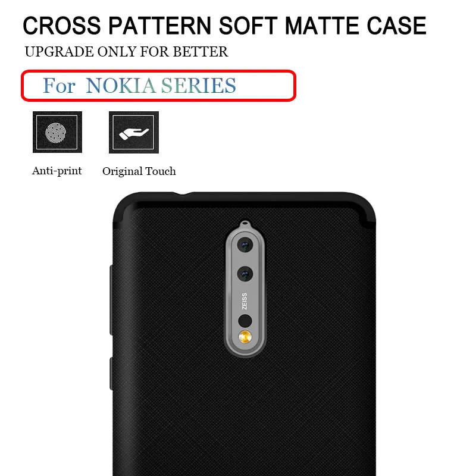This screenshot has height=476, width=476.
Task: Click the word NOKIA in the banner
Action: click(x=121, y=85)
